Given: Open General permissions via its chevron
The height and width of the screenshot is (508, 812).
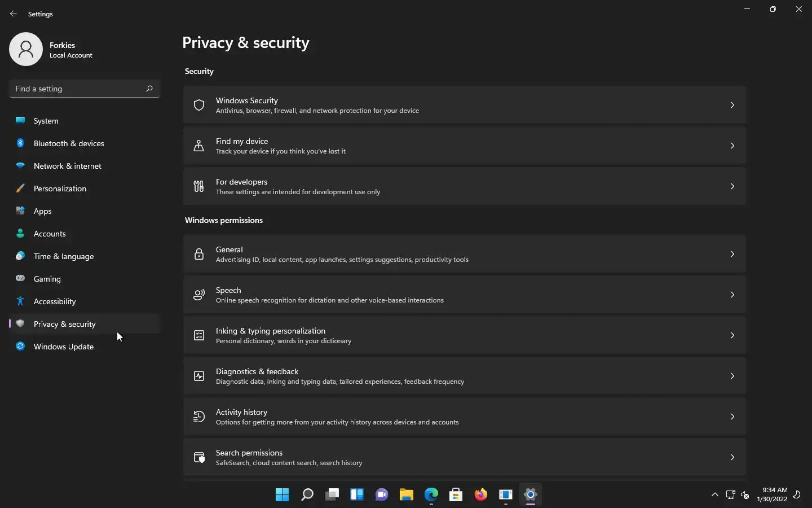Looking at the screenshot, I should (x=732, y=254).
